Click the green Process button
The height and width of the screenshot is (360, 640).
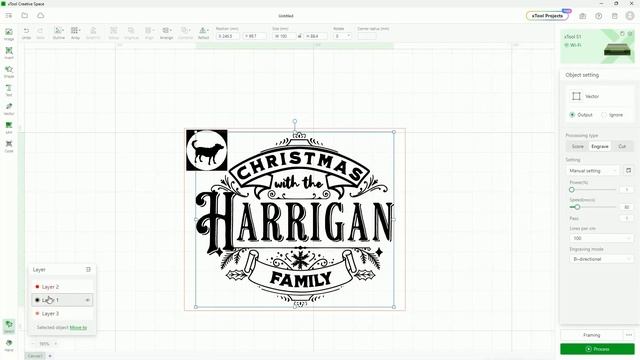(597, 349)
